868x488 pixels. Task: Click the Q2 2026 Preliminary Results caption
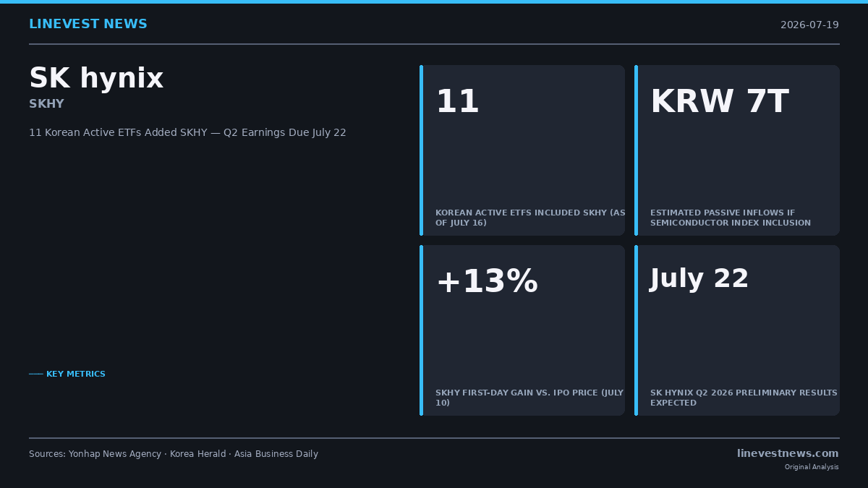point(744,398)
